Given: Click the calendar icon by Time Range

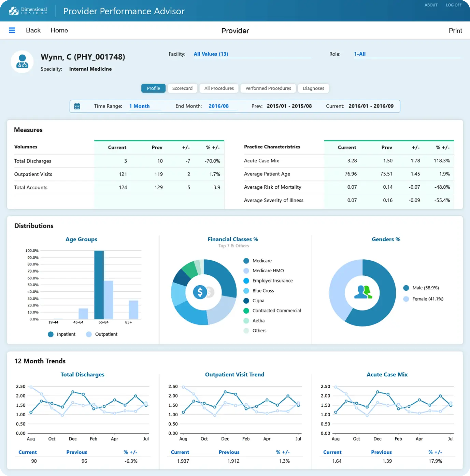Looking at the screenshot, I should (x=77, y=106).
